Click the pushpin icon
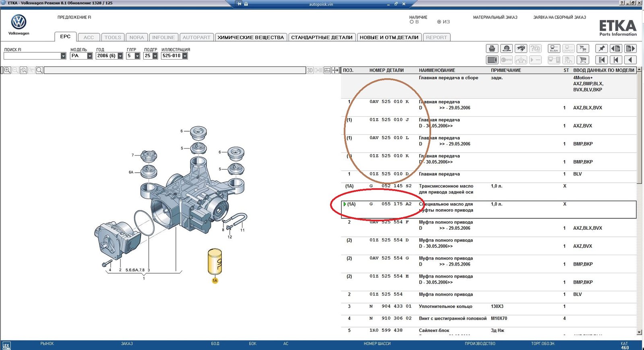Viewport: 644px width, 350px height. coord(601,49)
